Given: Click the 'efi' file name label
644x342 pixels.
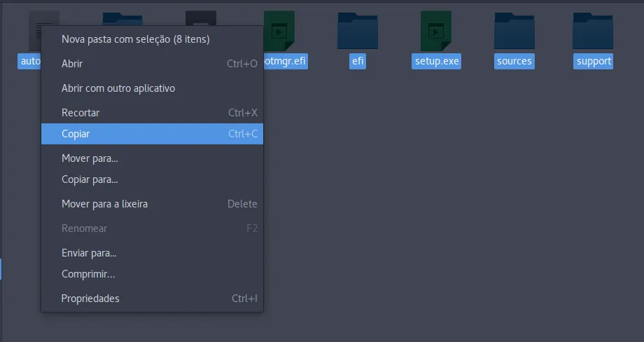Looking at the screenshot, I should point(358,61).
